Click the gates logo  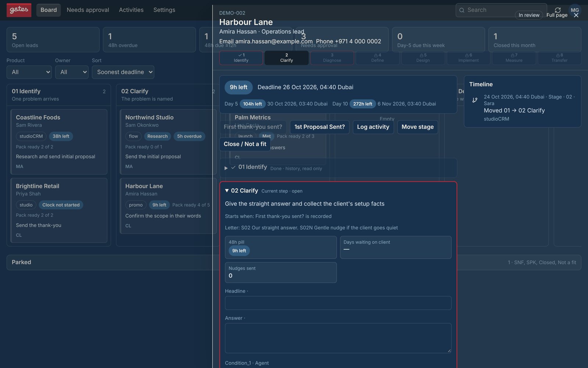click(x=19, y=10)
